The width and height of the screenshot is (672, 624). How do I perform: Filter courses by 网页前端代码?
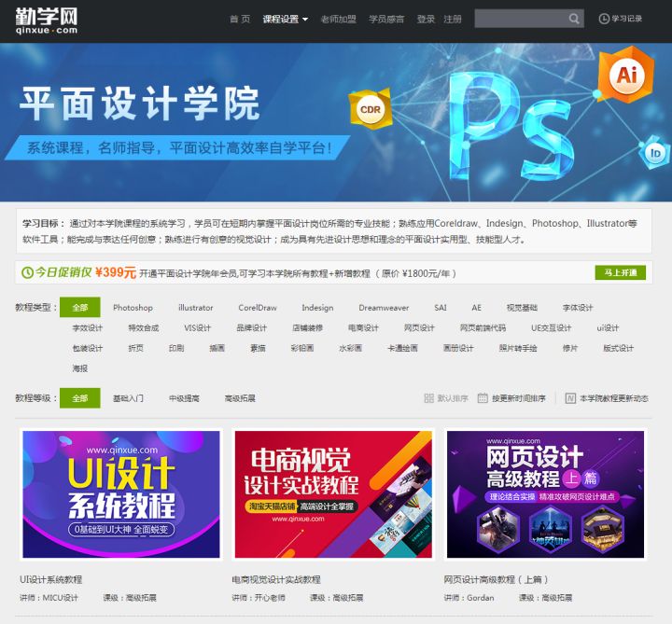483,328
